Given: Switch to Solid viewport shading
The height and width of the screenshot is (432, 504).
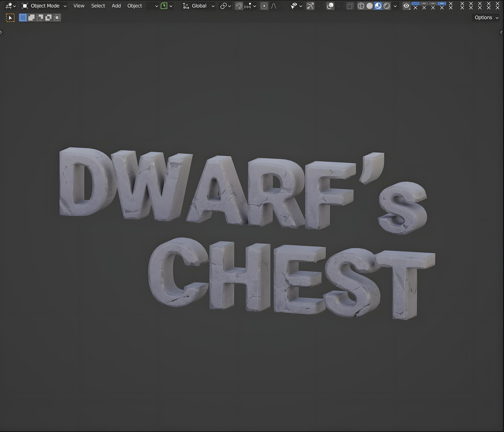Looking at the screenshot, I should 369,6.
